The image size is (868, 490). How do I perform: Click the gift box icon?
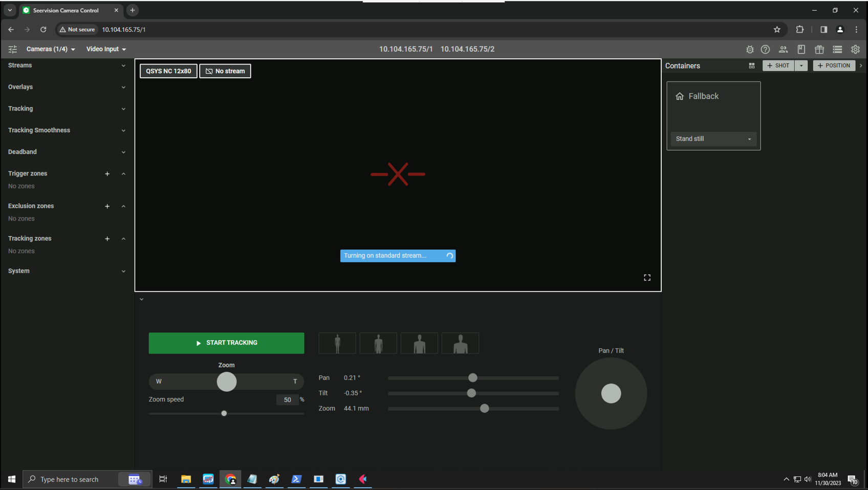819,50
